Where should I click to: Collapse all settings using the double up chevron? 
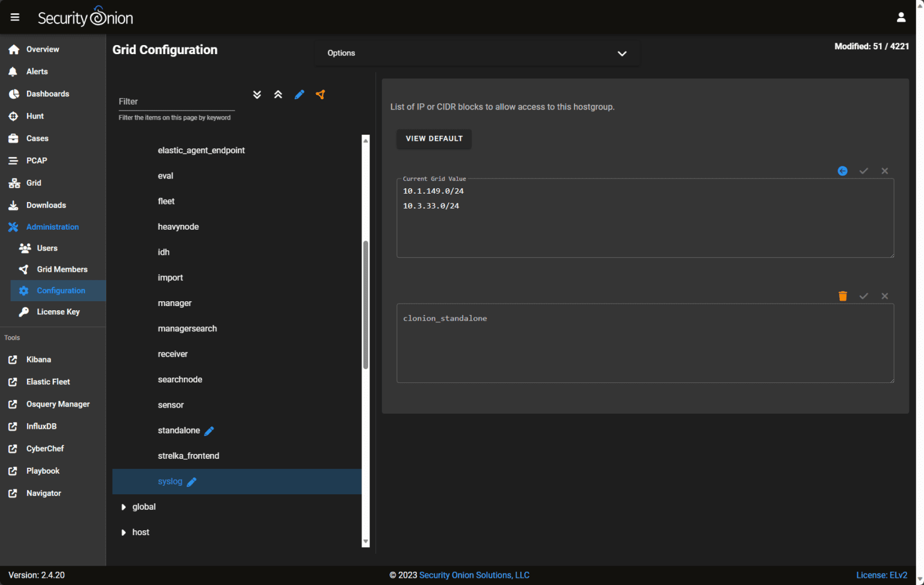(x=278, y=94)
